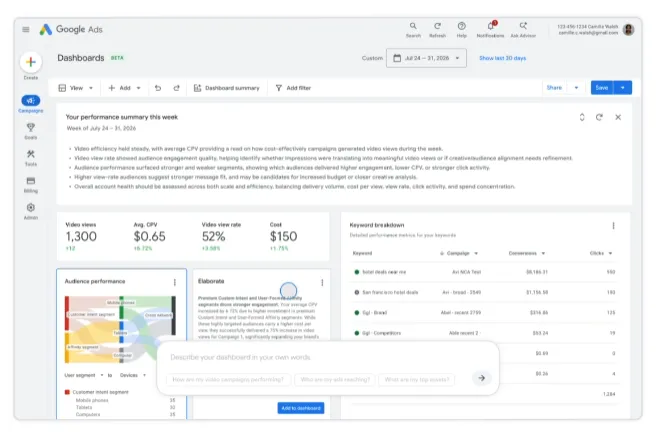The width and height of the screenshot is (663, 441).
Task: Open account profile avatar
Action: (628, 30)
